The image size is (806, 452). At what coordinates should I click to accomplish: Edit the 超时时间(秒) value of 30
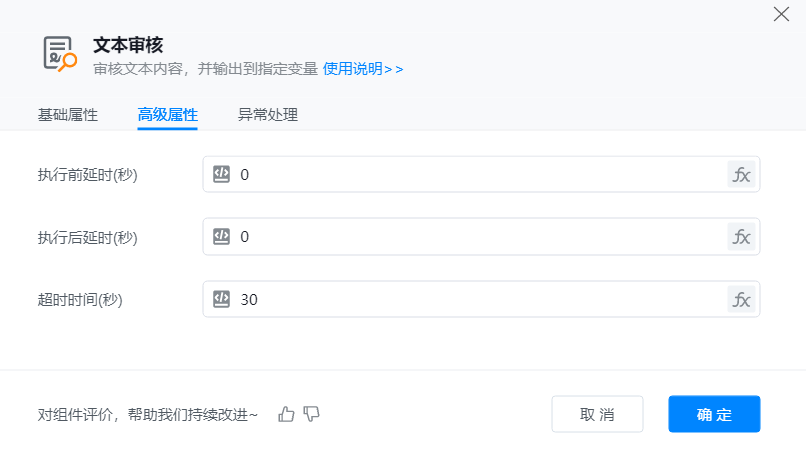[480, 299]
